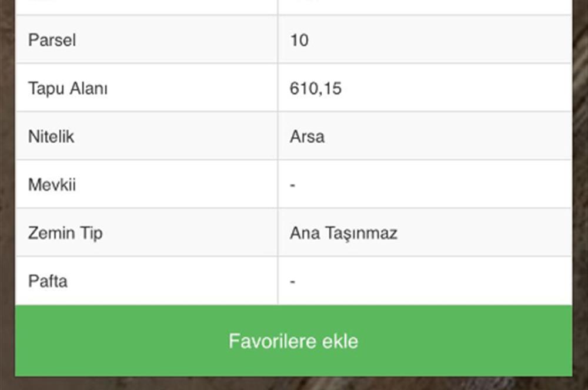Click the parcel number value 10
The width and height of the screenshot is (588, 390).
[299, 40]
